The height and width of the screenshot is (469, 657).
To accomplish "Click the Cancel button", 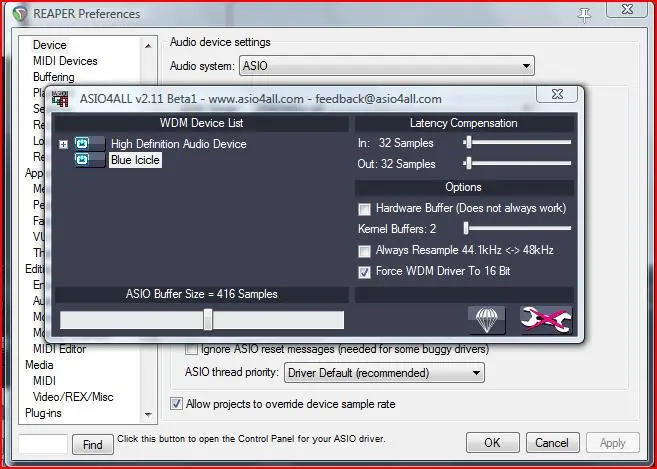I will (552, 443).
